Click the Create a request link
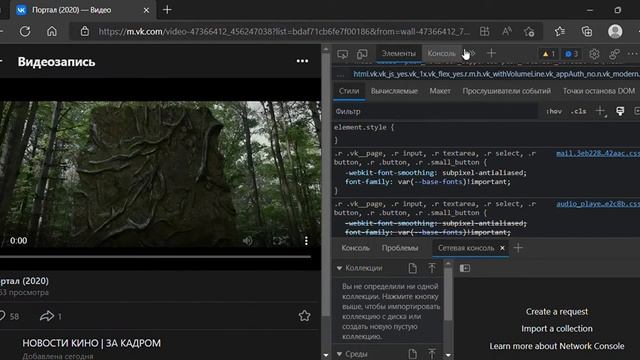 tap(557, 311)
